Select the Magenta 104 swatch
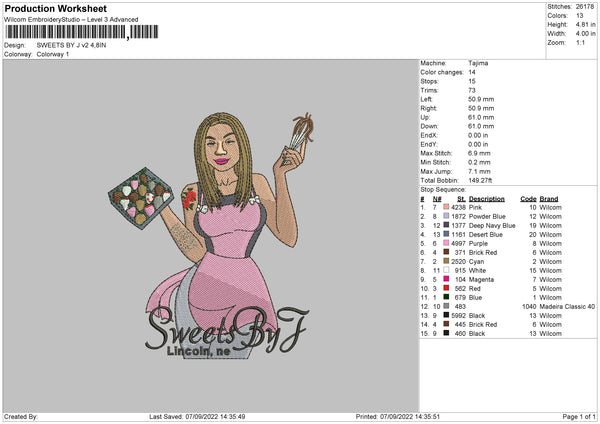 tap(446, 279)
